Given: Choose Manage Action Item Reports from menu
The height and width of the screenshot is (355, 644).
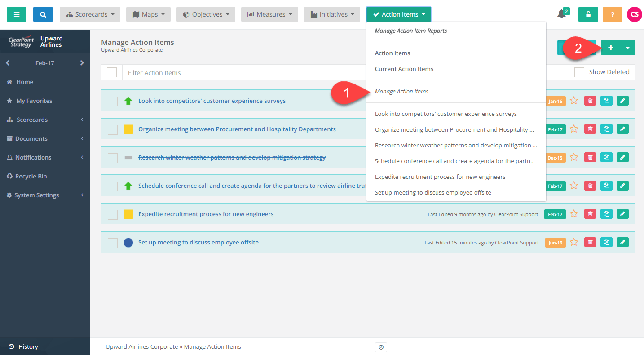Looking at the screenshot, I should pyautogui.click(x=411, y=31).
